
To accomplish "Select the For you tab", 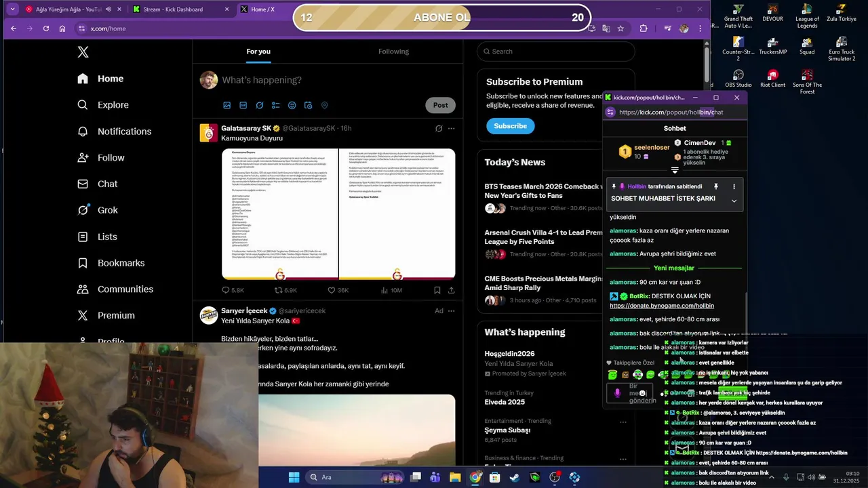I will pyautogui.click(x=258, y=52).
